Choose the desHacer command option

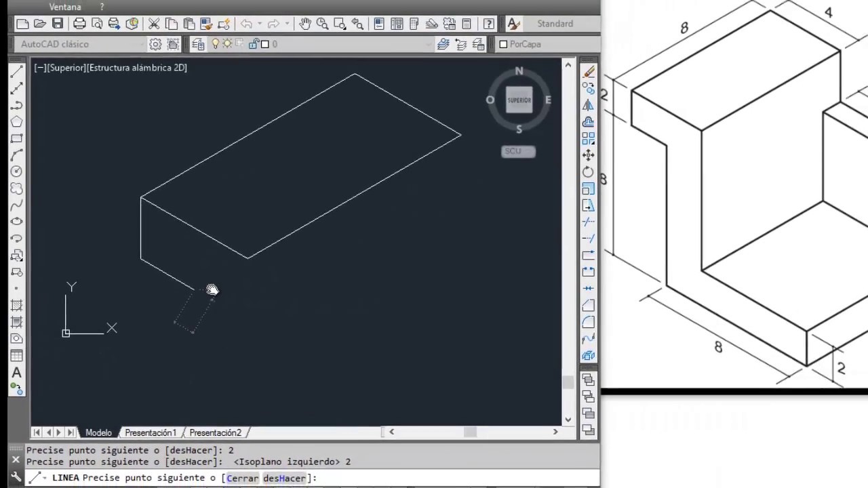point(285,478)
